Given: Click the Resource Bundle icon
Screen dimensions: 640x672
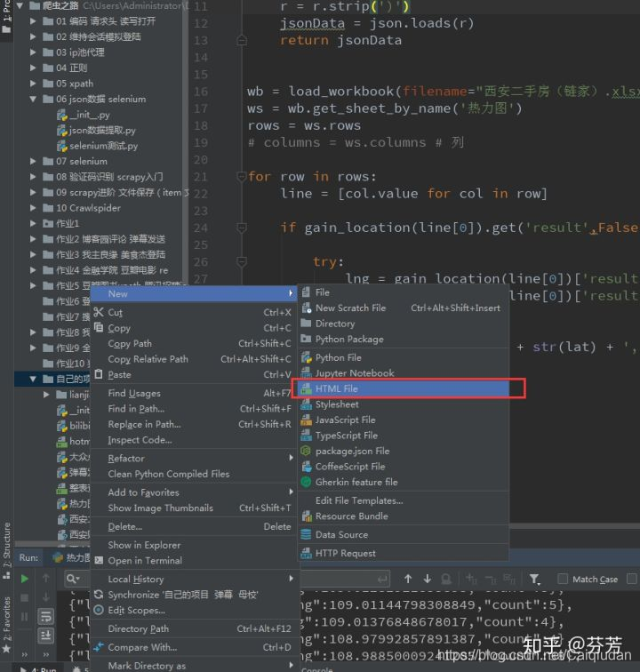Looking at the screenshot, I should (x=306, y=516).
